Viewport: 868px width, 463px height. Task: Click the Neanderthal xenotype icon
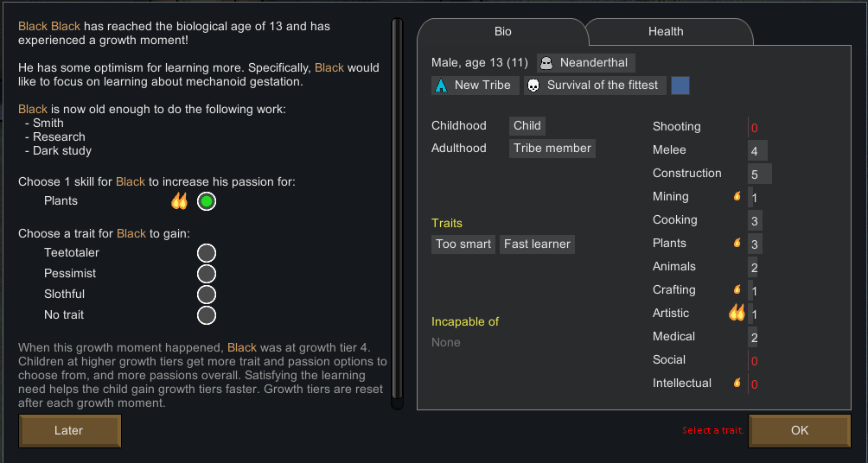coord(546,63)
